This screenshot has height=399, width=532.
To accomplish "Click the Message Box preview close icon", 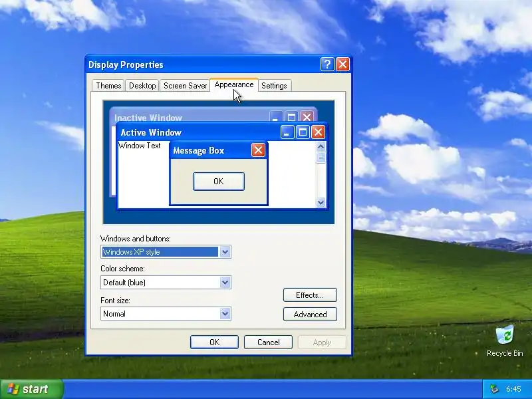I will [x=258, y=150].
